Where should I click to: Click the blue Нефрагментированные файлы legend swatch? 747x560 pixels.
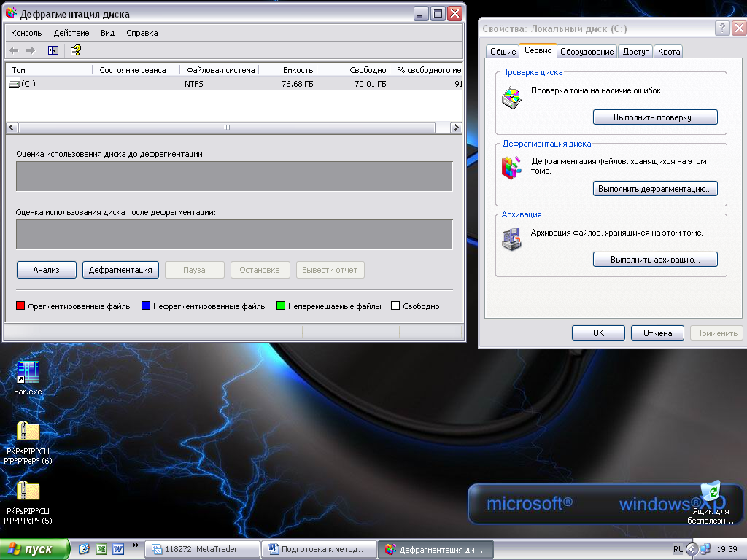(146, 306)
